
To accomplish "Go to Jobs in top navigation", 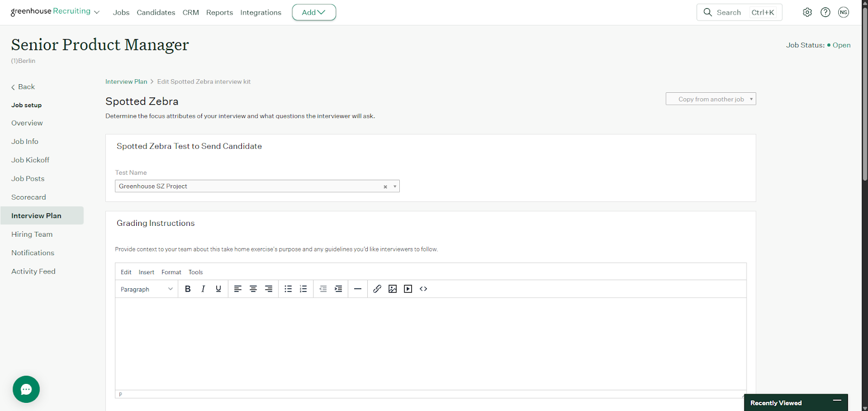I will pos(121,12).
